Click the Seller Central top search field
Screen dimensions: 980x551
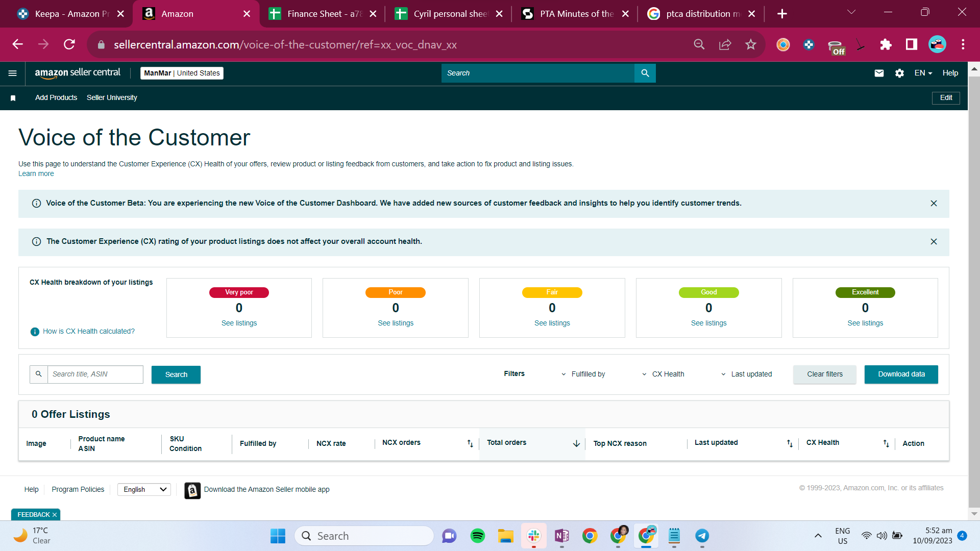point(538,73)
